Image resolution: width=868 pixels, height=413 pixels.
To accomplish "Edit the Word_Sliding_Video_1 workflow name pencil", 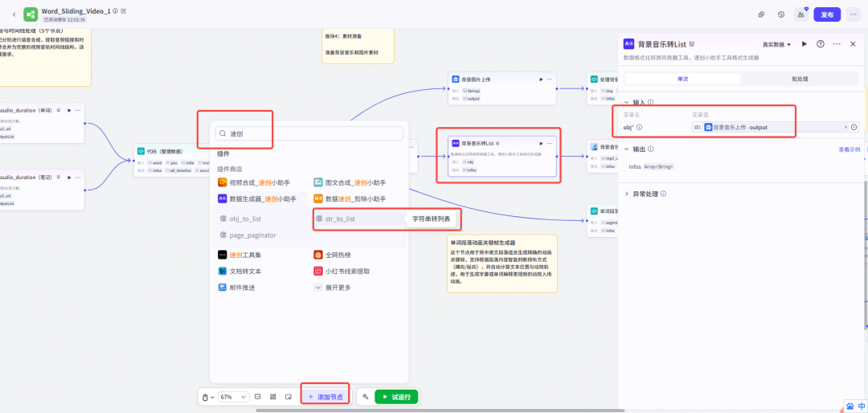I will (123, 10).
